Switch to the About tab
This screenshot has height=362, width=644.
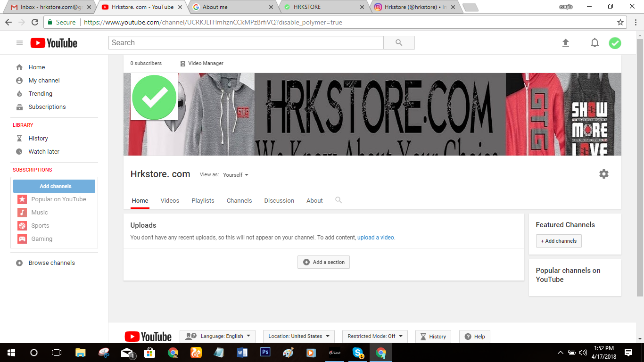coord(314,201)
